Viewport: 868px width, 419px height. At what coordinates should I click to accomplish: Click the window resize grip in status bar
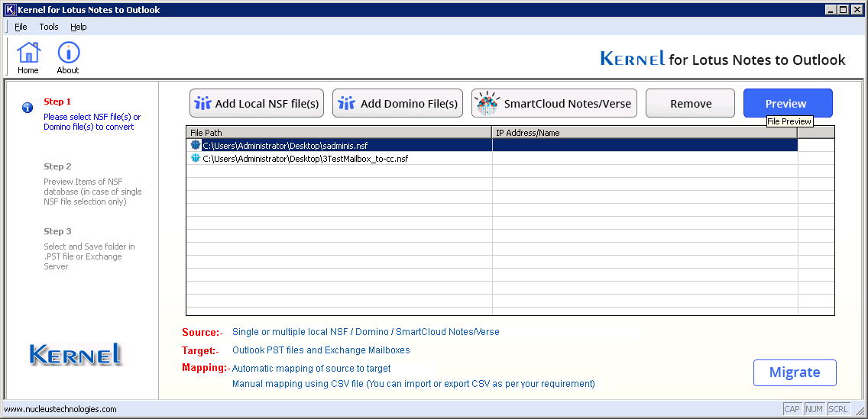[x=859, y=410]
